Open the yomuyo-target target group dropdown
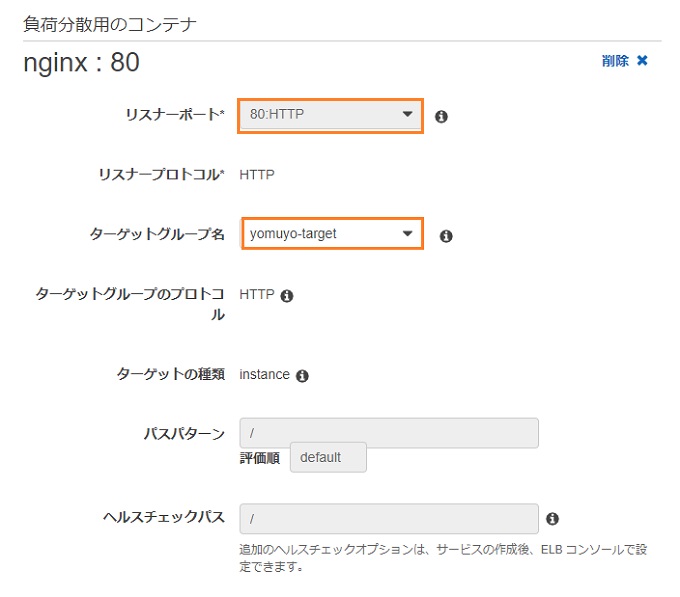The width and height of the screenshot is (680, 597). coord(332,234)
